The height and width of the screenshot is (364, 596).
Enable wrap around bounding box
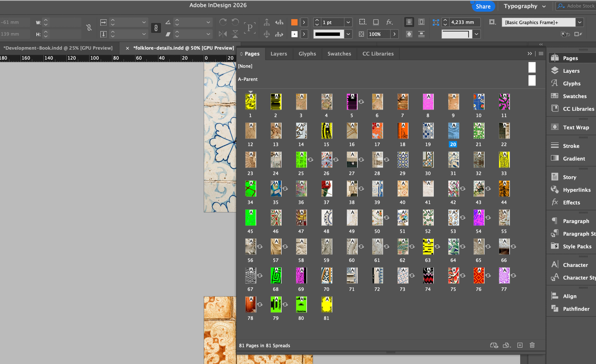[421, 22]
